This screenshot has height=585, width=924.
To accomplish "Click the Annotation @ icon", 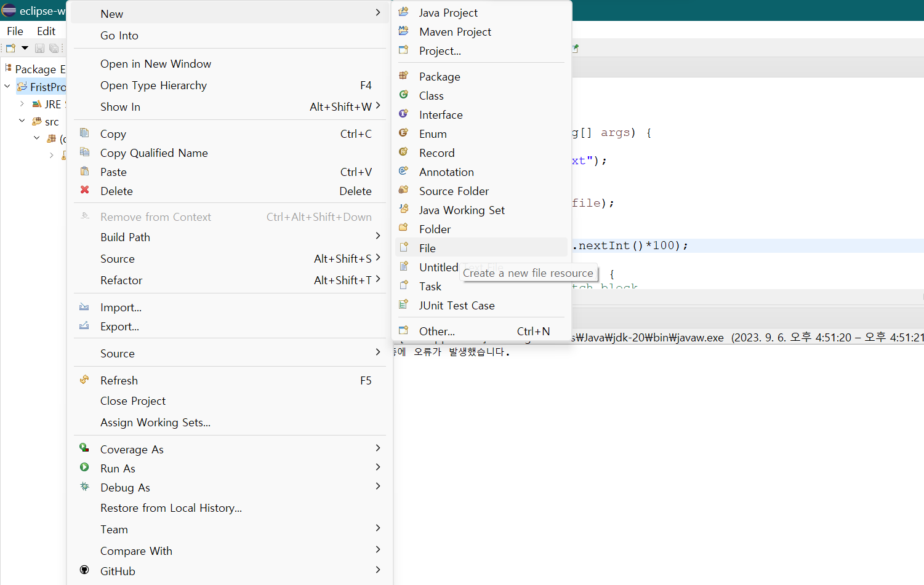I will coord(404,172).
